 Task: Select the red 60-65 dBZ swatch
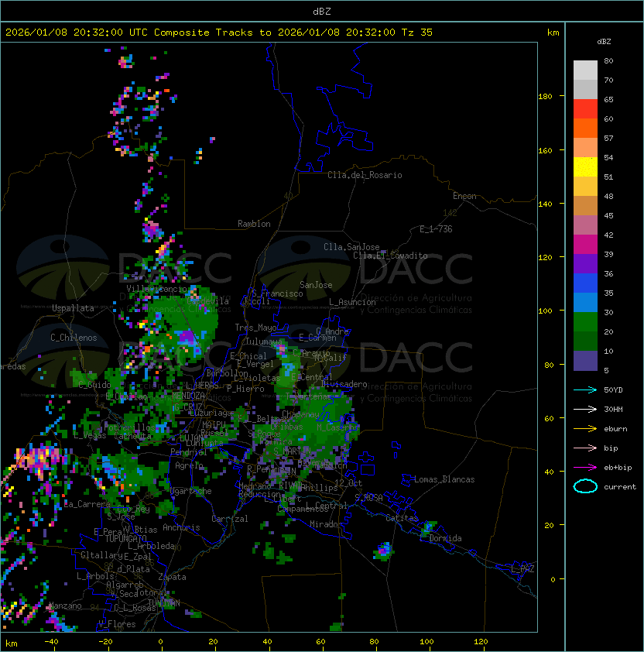585,109
